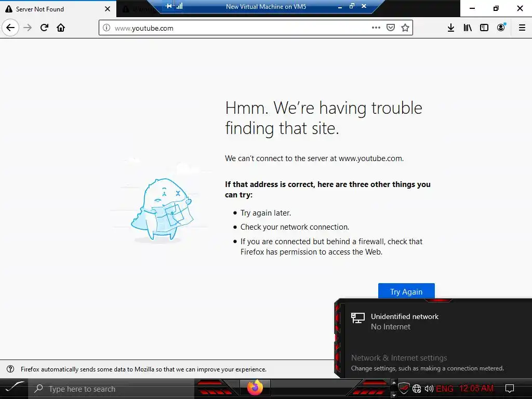Open the Action Center notifications
Screen dimensions: 532x399
(510, 389)
